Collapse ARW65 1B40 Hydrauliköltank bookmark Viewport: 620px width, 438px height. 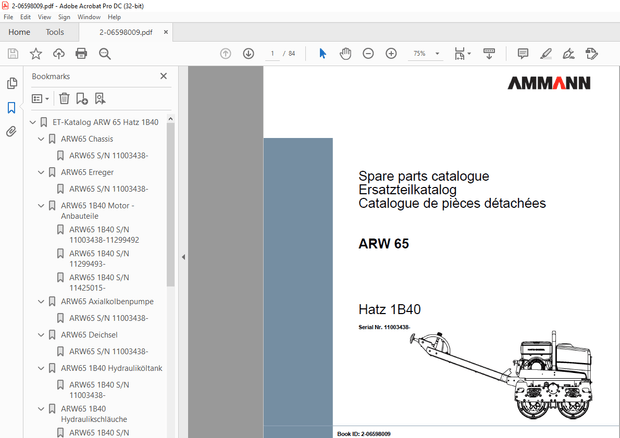(x=41, y=368)
